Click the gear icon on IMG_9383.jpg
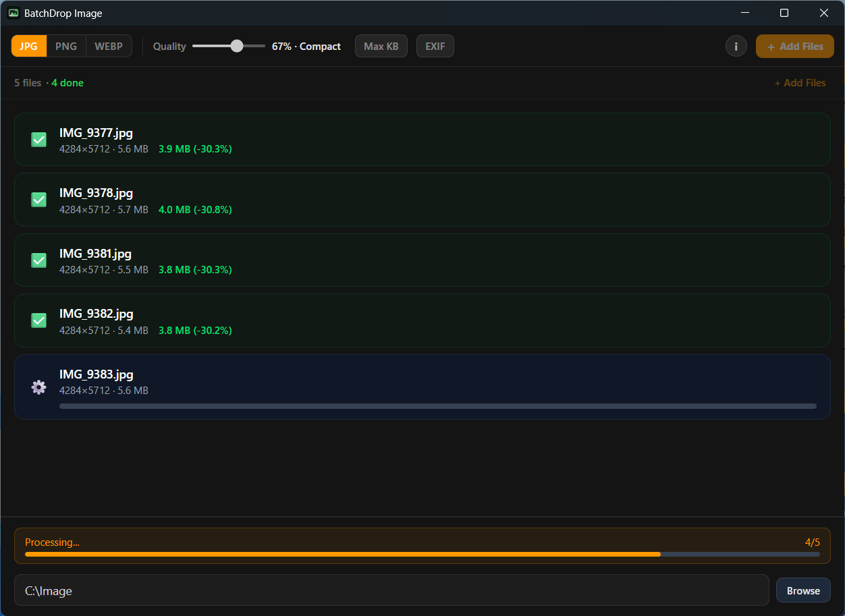The height and width of the screenshot is (616, 845). (x=38, y=387)
